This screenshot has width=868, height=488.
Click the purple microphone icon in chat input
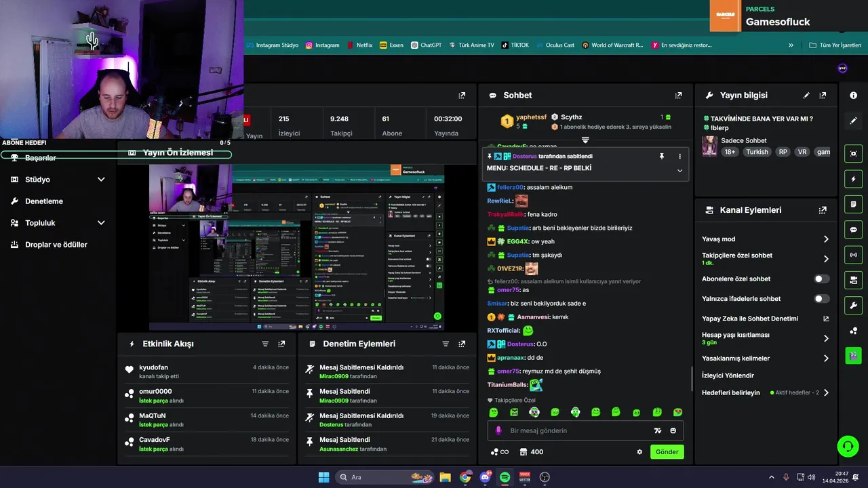498,430
